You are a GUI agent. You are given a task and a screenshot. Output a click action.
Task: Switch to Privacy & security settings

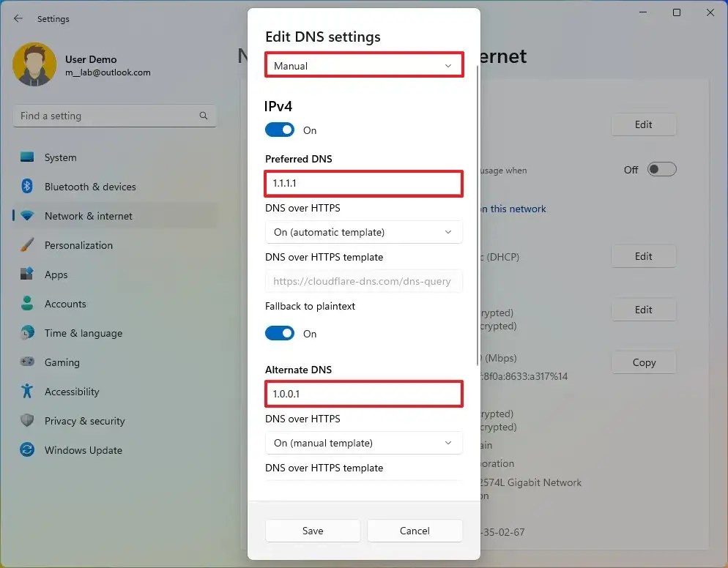point(26,421)
